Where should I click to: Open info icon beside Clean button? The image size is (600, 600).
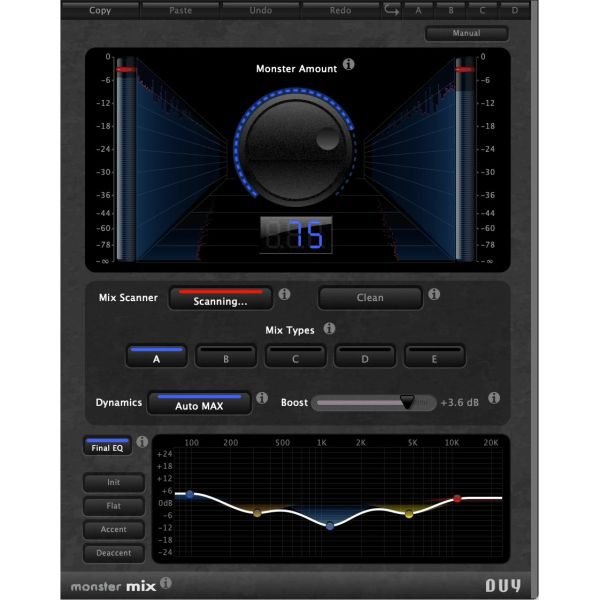[434, 294]
